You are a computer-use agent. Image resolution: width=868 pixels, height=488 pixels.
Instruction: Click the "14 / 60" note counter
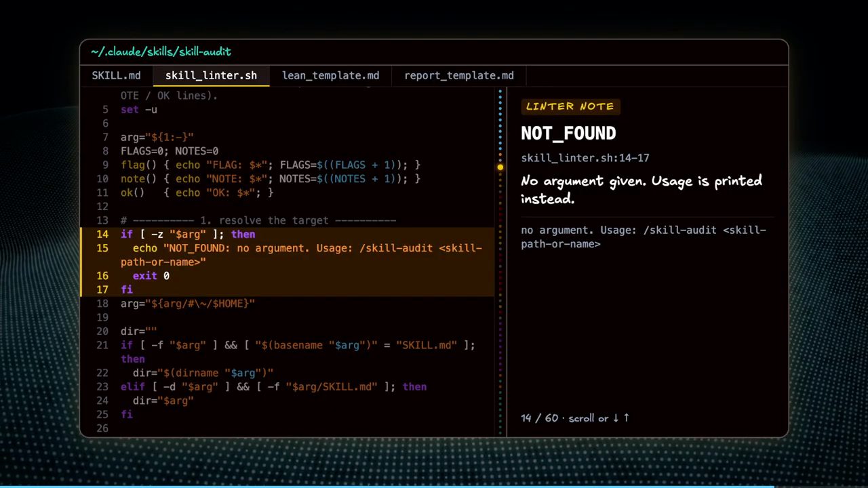point(539,418)
